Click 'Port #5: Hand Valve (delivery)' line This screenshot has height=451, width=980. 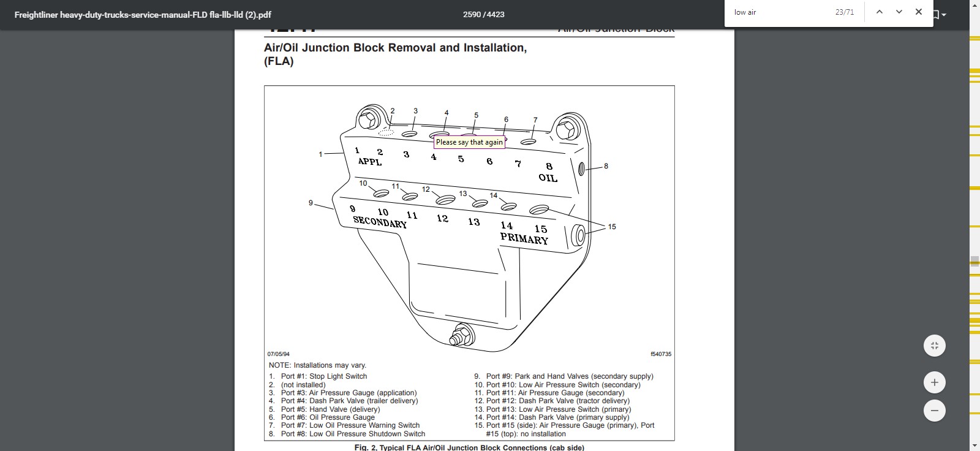(330, 409)
